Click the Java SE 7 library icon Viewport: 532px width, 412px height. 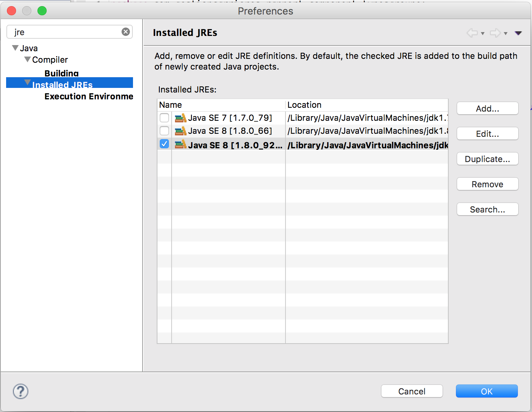pos(180,118)
